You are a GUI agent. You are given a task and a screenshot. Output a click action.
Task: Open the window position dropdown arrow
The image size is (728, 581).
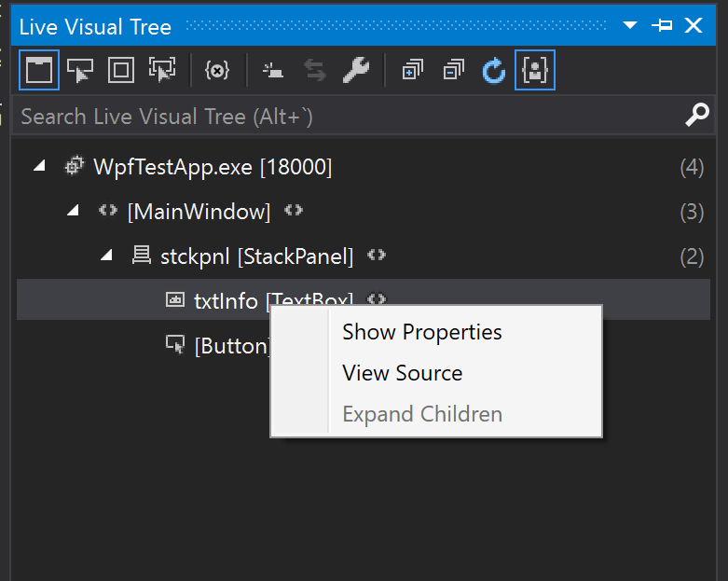click(629, 25)
